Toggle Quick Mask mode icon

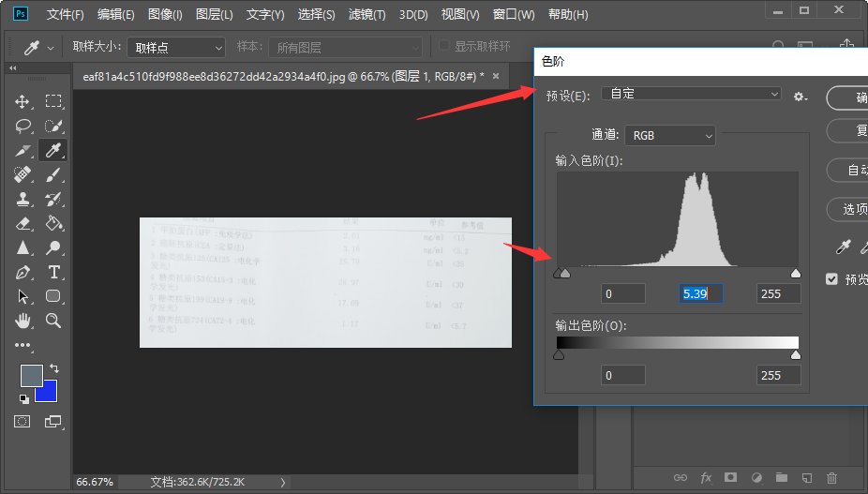pos(22,422)
